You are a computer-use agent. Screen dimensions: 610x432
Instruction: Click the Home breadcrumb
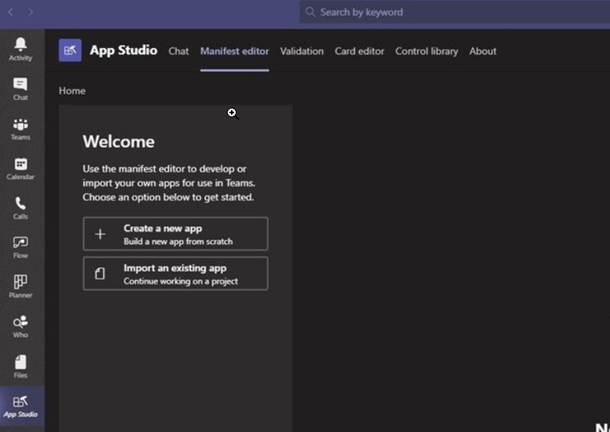72,91
